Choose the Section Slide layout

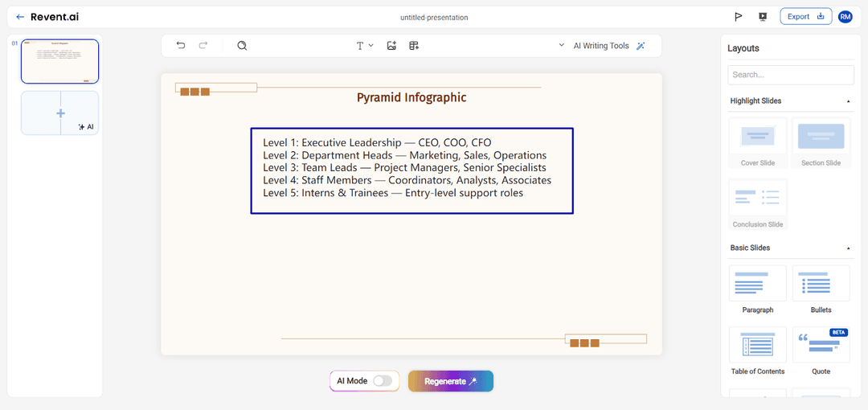click(821, 142)
